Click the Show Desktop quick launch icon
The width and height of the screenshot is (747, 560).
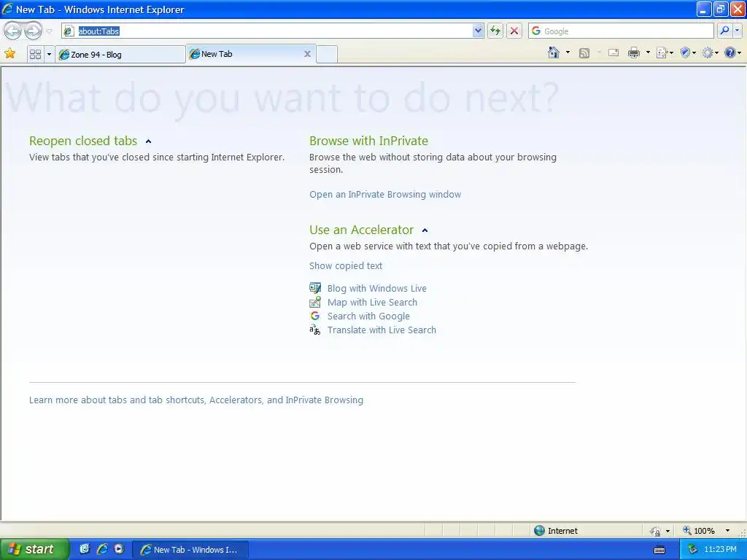tap(85, 549)
